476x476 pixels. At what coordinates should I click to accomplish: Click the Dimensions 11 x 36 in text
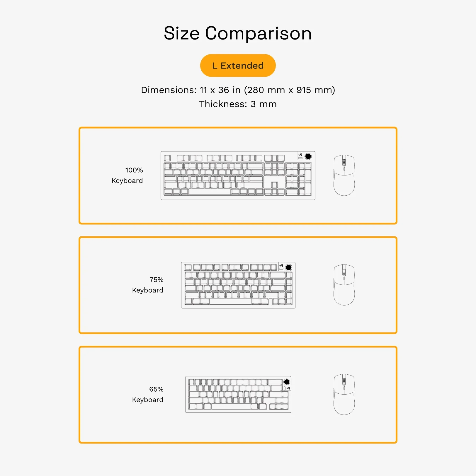tap(238, 90)
